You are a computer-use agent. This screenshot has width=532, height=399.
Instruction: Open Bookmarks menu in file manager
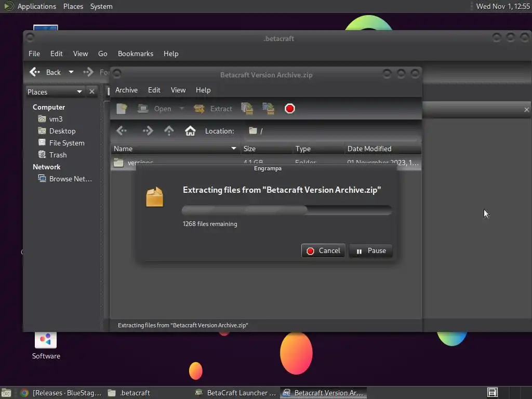[136, 54]
